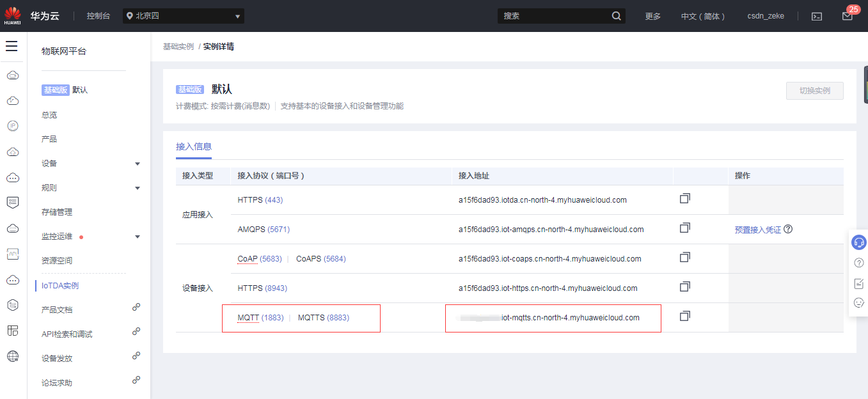Open the hamburger service list menu

[12, 46]
